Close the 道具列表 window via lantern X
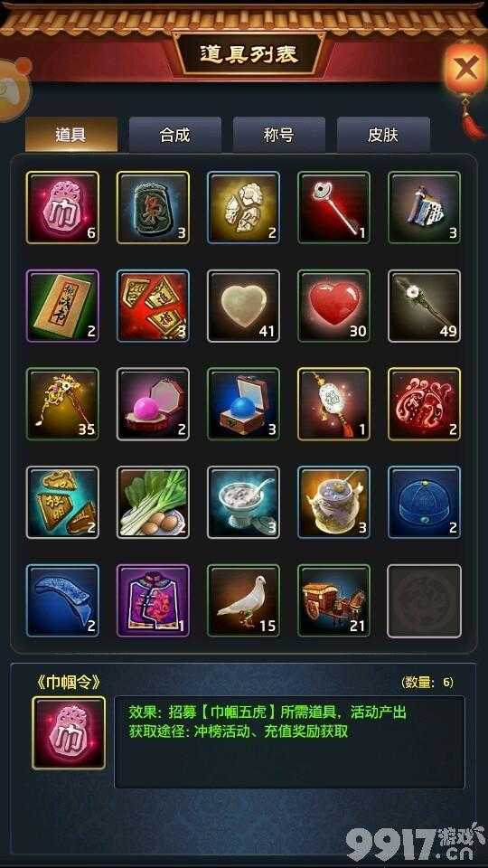Image resolution: width=488 pixels, height=868 pixels. pos(466,70)
